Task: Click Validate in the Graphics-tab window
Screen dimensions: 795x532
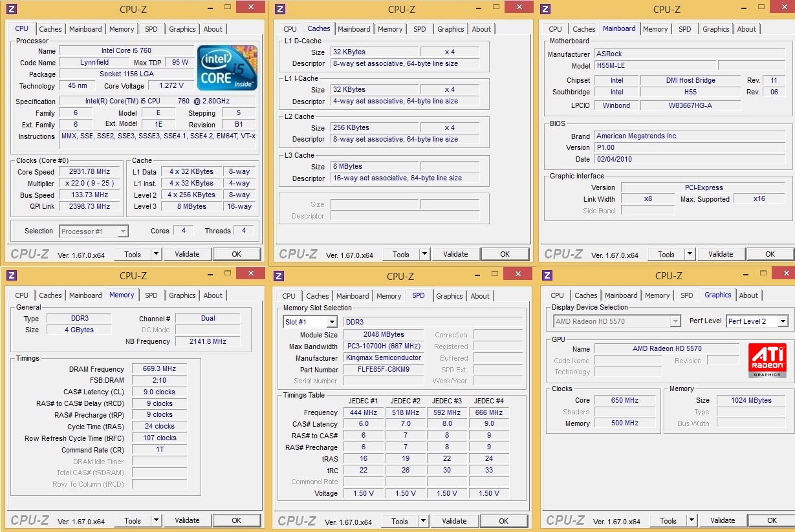Action: tap(723, 521)
